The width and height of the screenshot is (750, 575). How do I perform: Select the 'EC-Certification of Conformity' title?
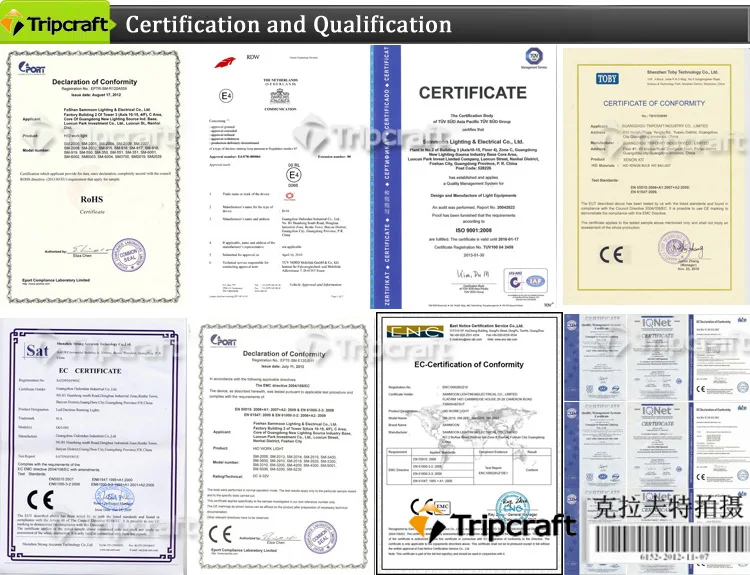pos(469,365)
